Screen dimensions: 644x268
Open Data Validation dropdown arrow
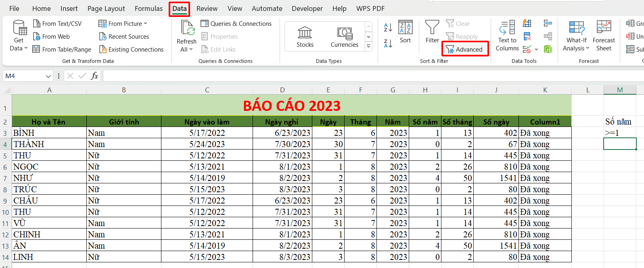click(536, 50)
